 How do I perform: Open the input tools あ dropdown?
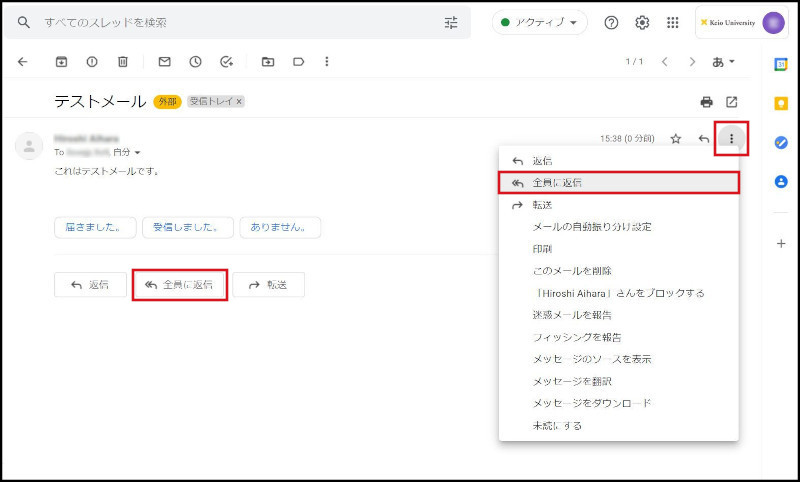point(723,62)
